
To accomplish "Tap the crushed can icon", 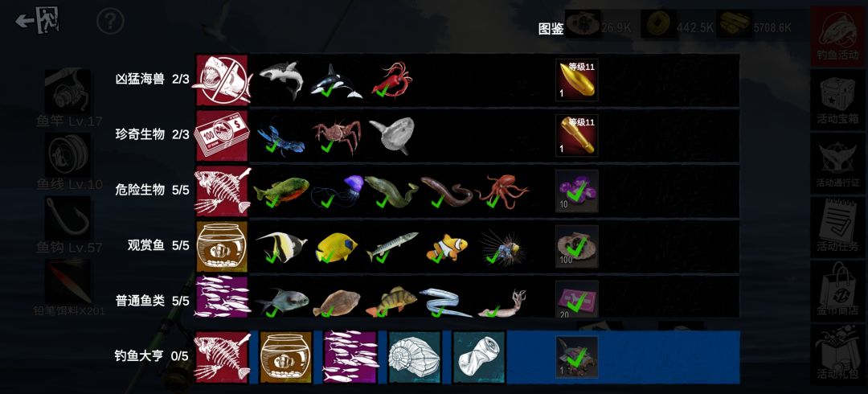I will [479, 358].
